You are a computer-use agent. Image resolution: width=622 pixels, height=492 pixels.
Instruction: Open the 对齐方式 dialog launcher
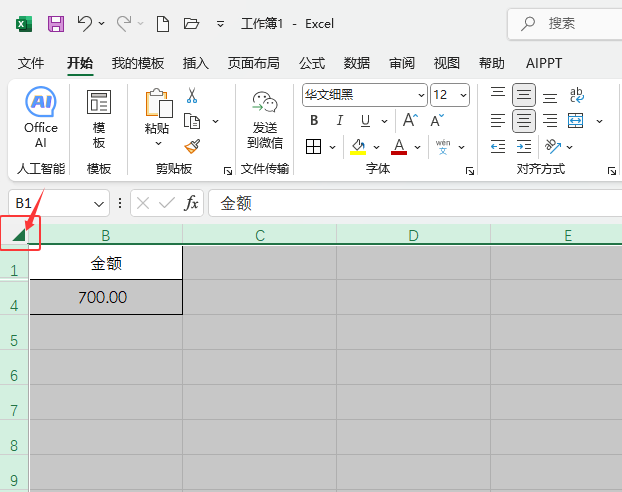pos(612,171)
